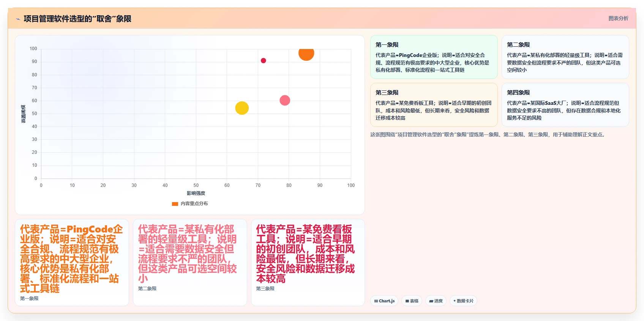Click the 第四象限 heading text
644x321 pixels.
(x=518, y=93)
